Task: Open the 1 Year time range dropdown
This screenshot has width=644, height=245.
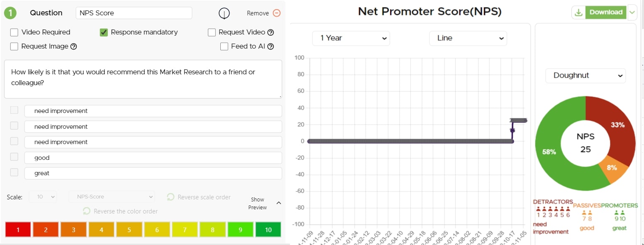Action: [x=351, y=38]
